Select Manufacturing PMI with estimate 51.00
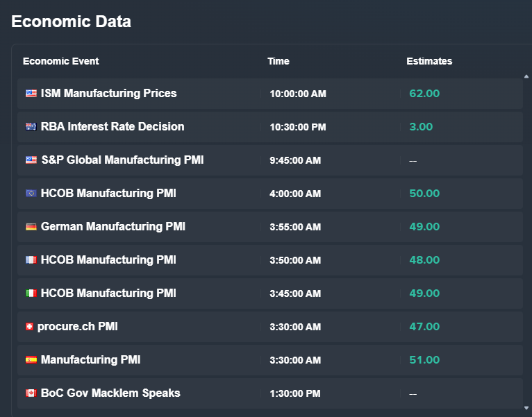532x417 pixels. (90, 359)
